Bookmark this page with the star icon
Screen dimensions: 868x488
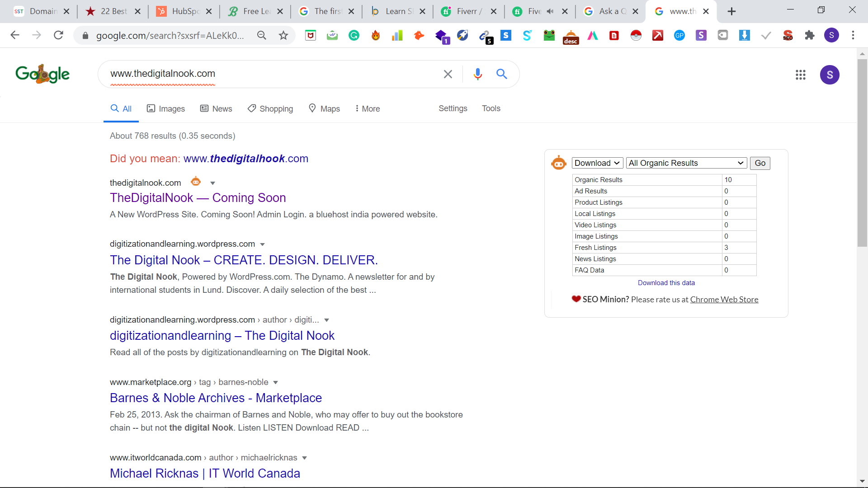click(x=283, y=35)
